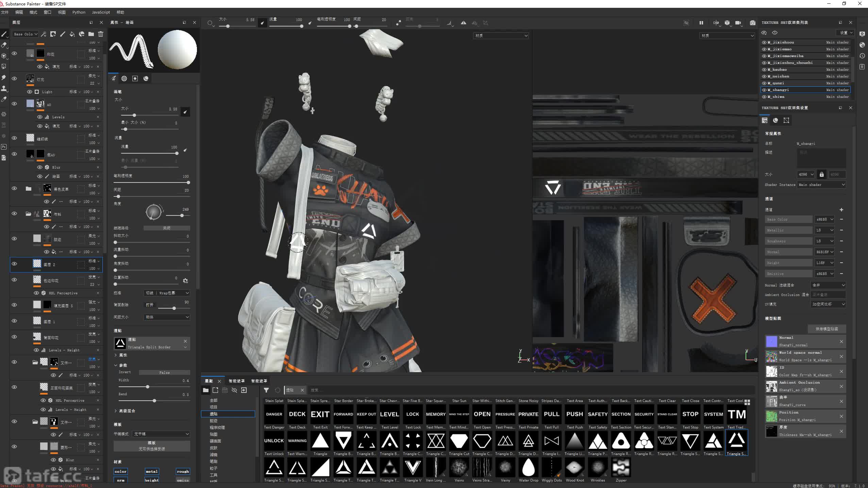Select the Material picker eyedropper tool
Screen dimensions: 868x488
[4, 99]
